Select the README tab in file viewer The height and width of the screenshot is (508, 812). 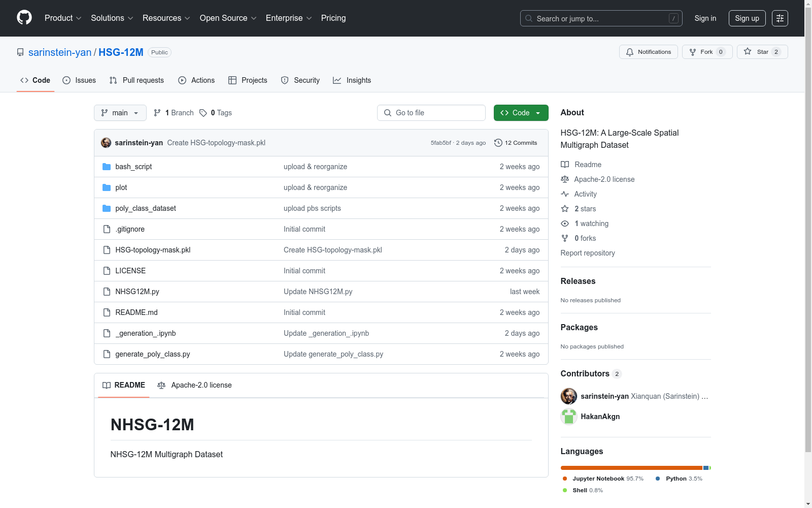[124, 385]
